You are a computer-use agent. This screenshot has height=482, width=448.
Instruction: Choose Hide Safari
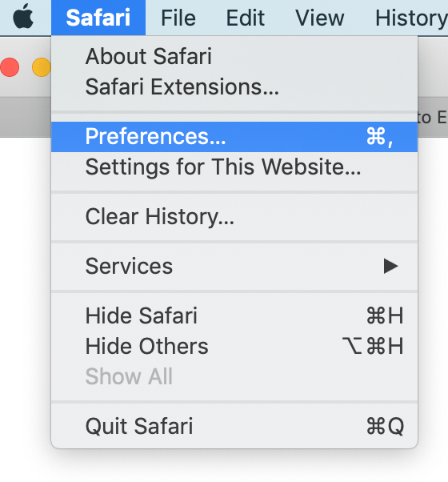point(234,315)
